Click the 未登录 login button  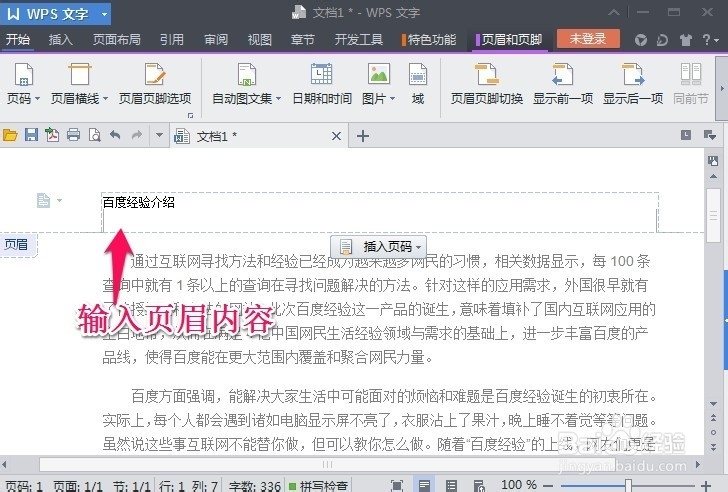coord(588,39)
